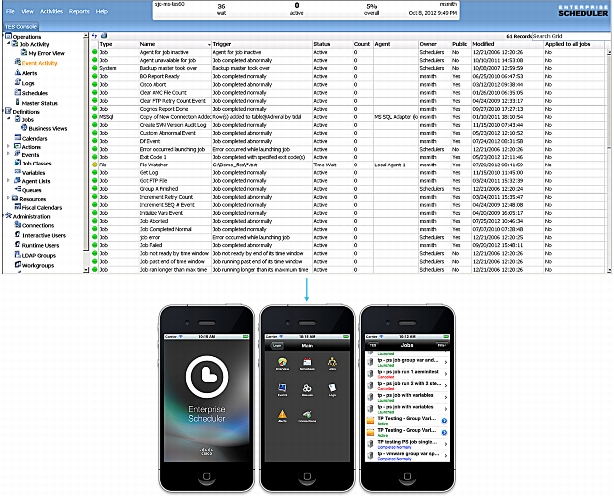Tap the Login back button on phone
The height and width of the screenshot is (499, 614).
click(x=277, y=345)
